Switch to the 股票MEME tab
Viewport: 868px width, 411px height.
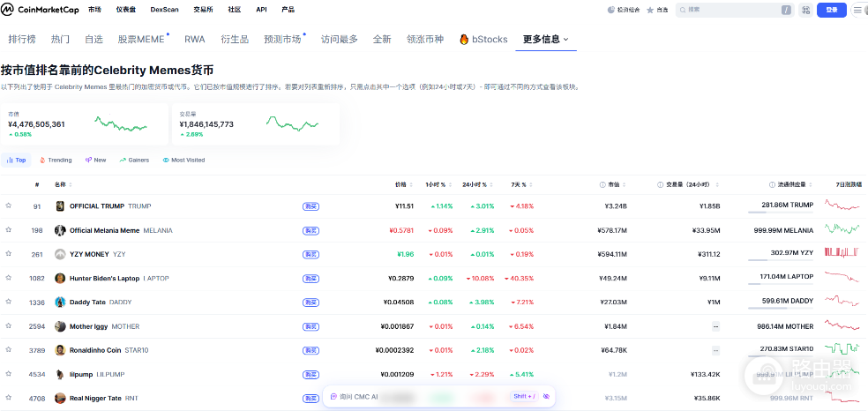(x=142, y=40)
